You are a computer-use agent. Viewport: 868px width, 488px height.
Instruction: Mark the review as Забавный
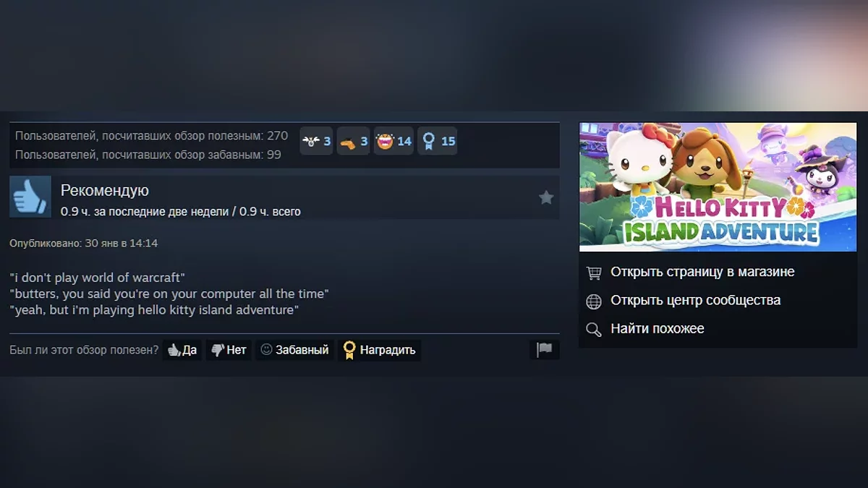point(294,350)
